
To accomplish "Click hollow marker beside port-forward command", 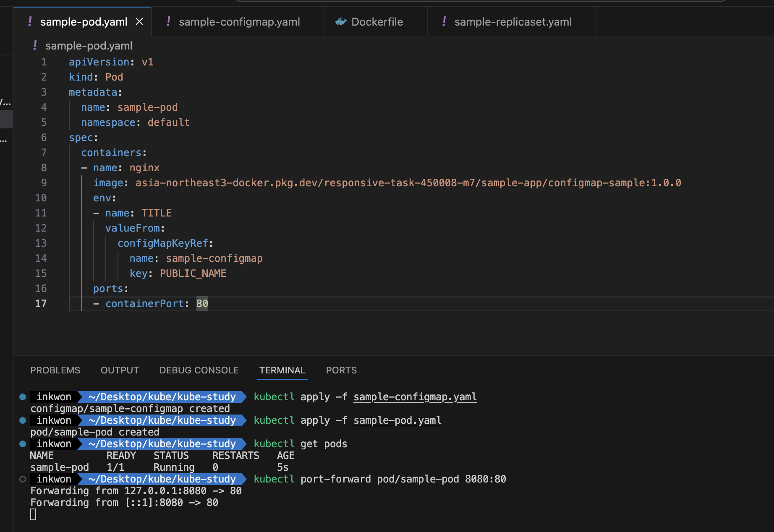I will click(x=23, y=479).
